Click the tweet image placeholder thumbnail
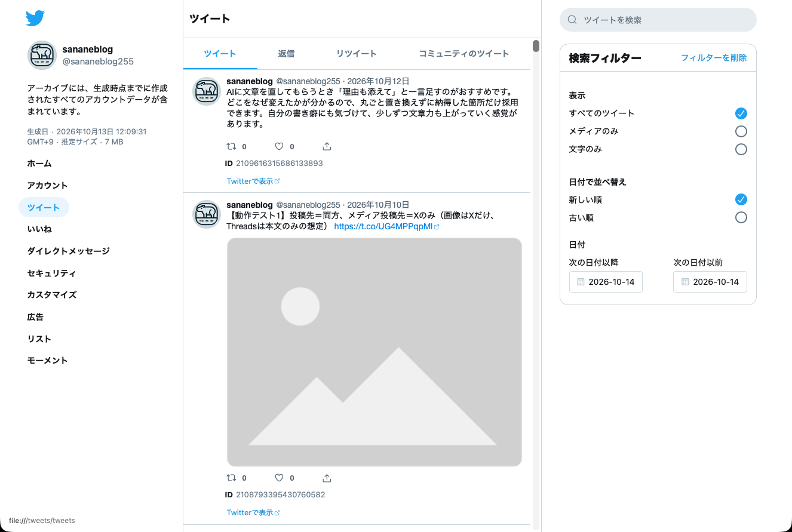The height and width of the screenshot is (532, 792). pyautogui.click(x=374, y=352)
